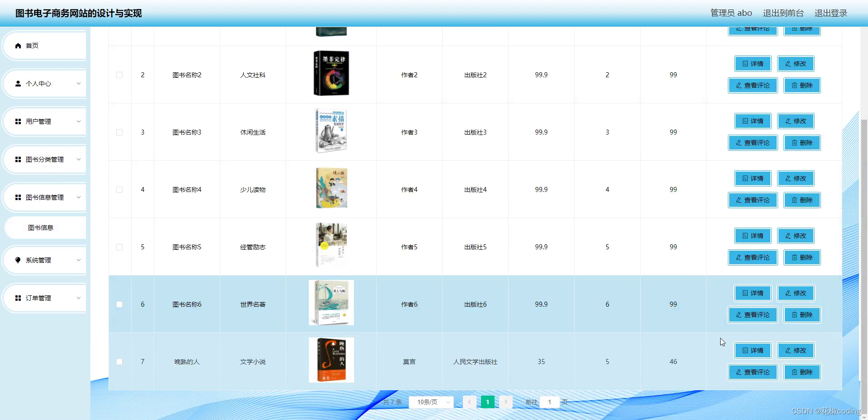Viewport: 868px width, 420px height.
Task: Click 删除 button for 图书名称3
Action: click(802, 143)
